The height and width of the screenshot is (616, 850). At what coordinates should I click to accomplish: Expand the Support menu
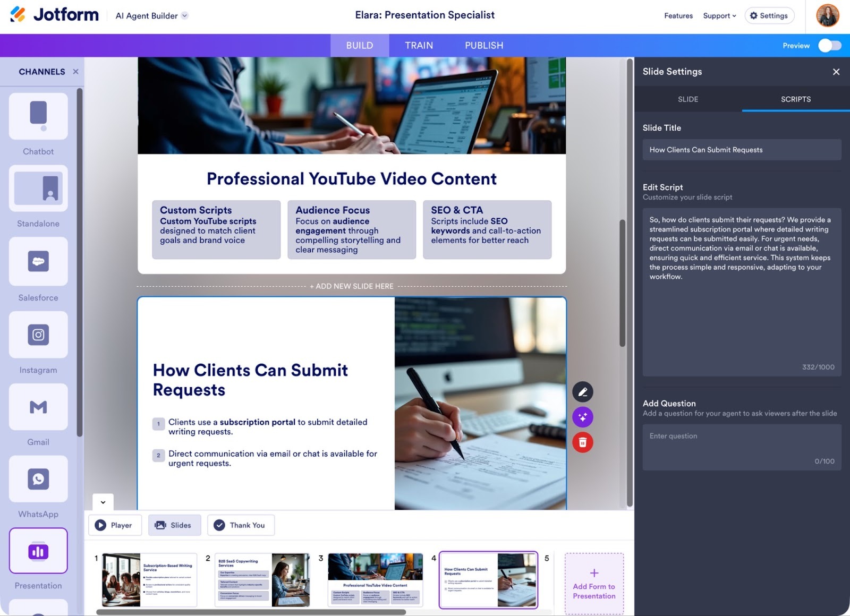point(719,15)
